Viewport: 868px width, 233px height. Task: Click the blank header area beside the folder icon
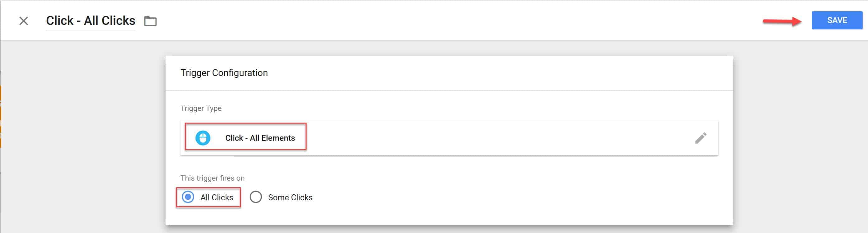point(404,21)
